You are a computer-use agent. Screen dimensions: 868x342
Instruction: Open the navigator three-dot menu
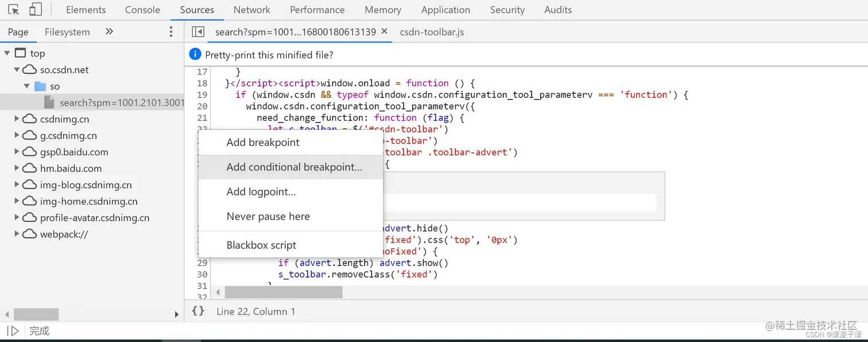point(170,32)
